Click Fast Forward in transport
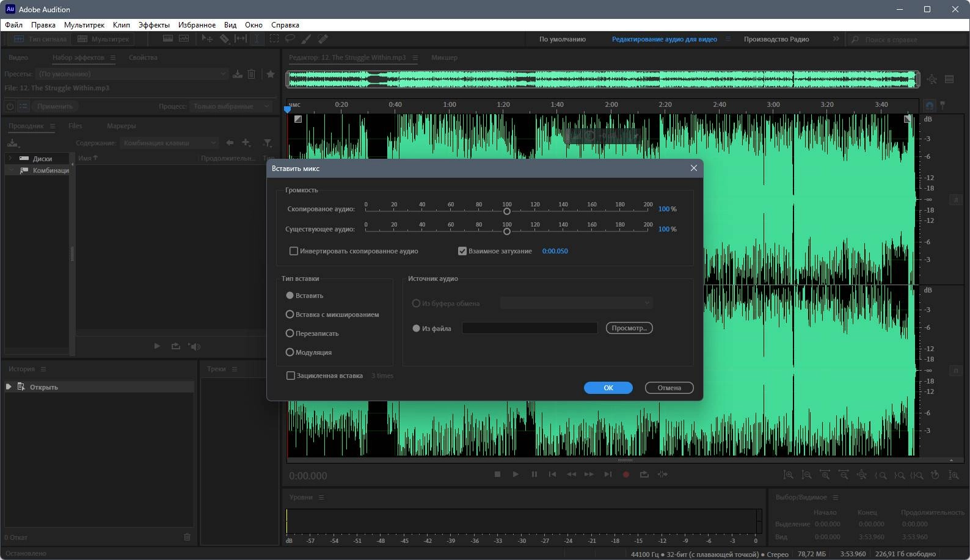The width and height of the screenshot is (970, 560). point(589,475)
